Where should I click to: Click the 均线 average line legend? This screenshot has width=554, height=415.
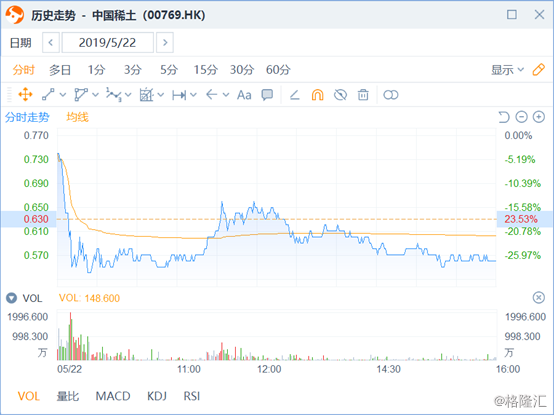pos(77,117)
